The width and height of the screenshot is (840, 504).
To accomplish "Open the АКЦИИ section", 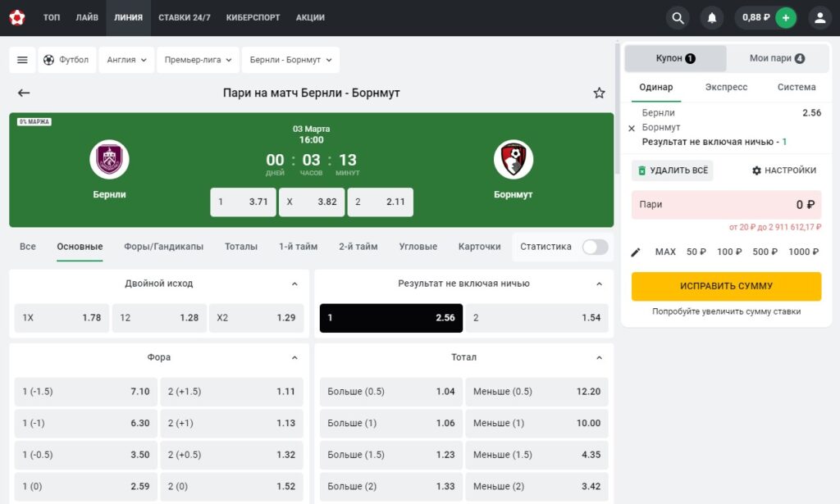I will click(x=310, y=18).
